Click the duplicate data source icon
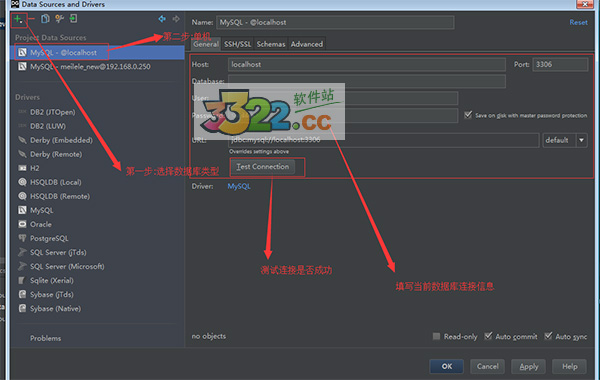600x380 pixels. pos(45,19)
